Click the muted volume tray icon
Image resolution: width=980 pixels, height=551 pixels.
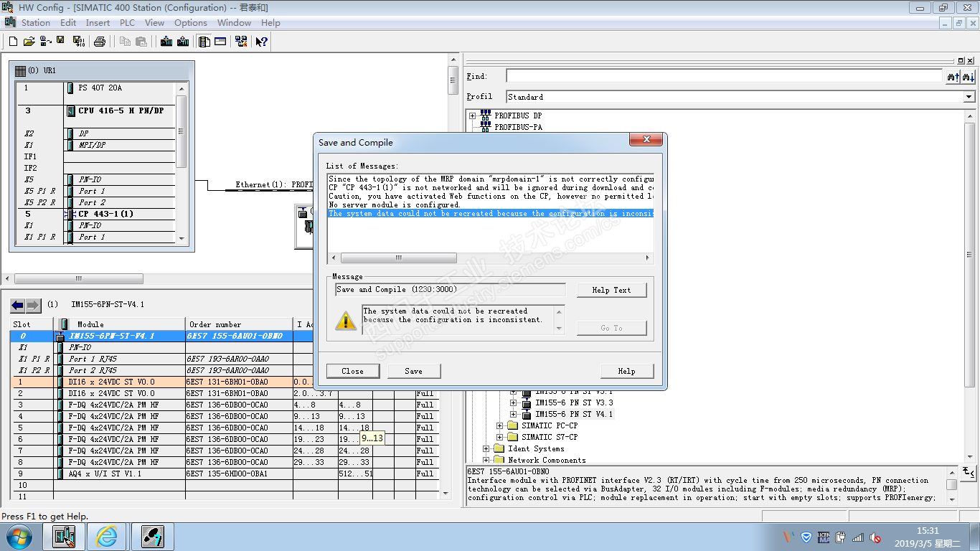click(x=875, y=537)
